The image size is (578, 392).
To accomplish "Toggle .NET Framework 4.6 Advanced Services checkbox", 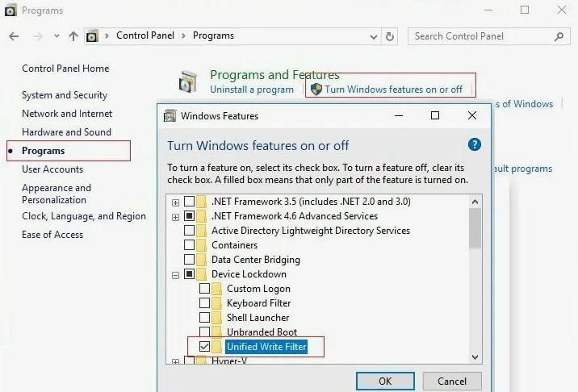I will pyautogui.click(x=189, y=215).
